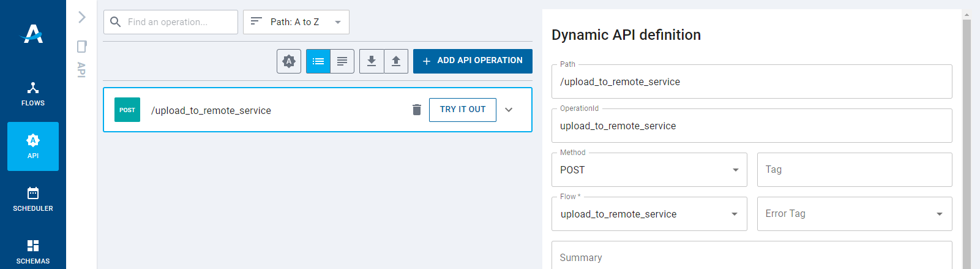Focus the Find an operation search field
Image resolution: width=980 pixels, height=269 pixels.
click(171, 22)
